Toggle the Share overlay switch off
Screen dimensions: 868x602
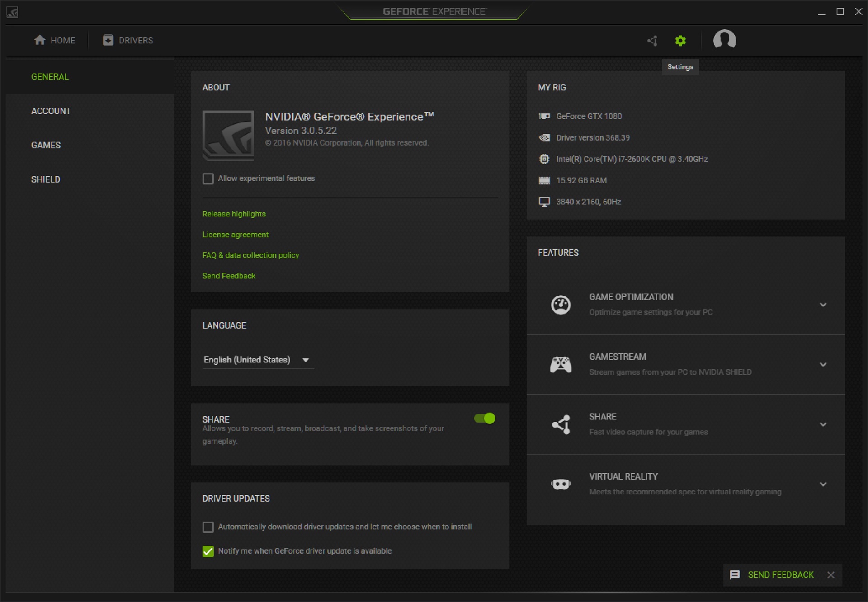click(485, 419)
